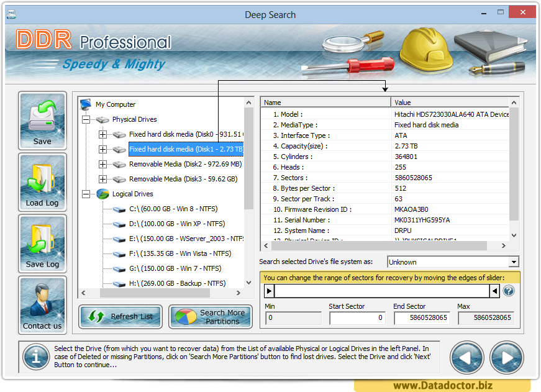Click the Min value field
Screen dimensions: 541x392
click(x=293, y=318)
